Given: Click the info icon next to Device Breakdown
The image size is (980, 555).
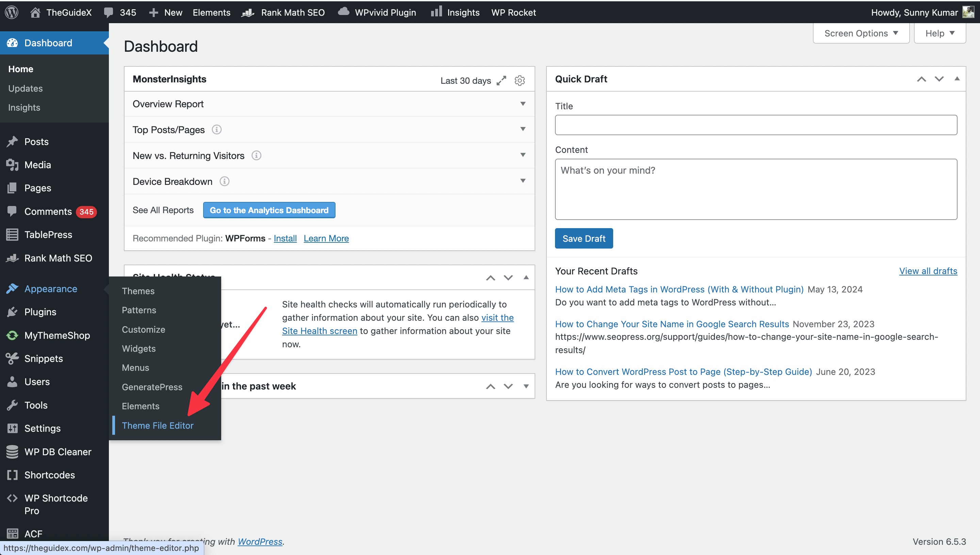Looking at the screenshot, I should [x=224, y=181].
